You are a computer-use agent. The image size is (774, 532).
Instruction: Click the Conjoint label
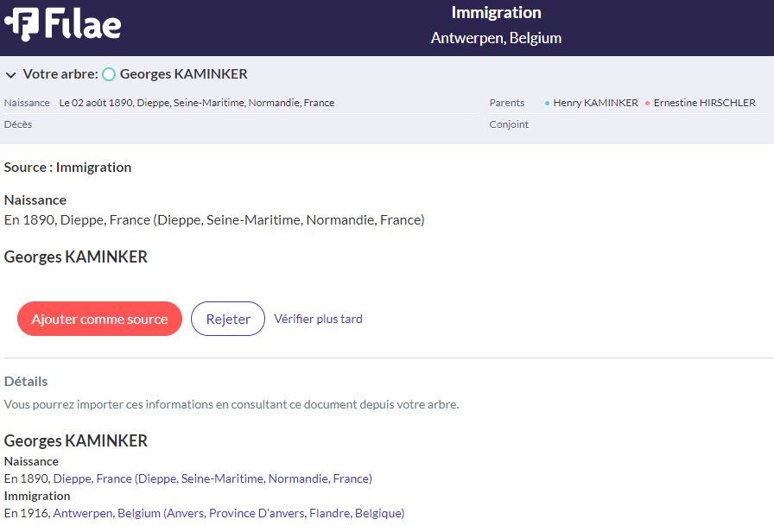pos(509,124)
